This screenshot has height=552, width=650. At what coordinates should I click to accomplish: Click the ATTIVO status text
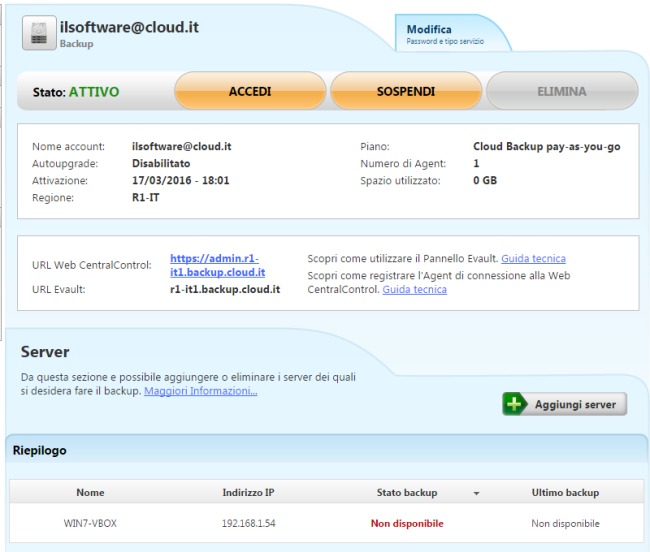point(94,92)
